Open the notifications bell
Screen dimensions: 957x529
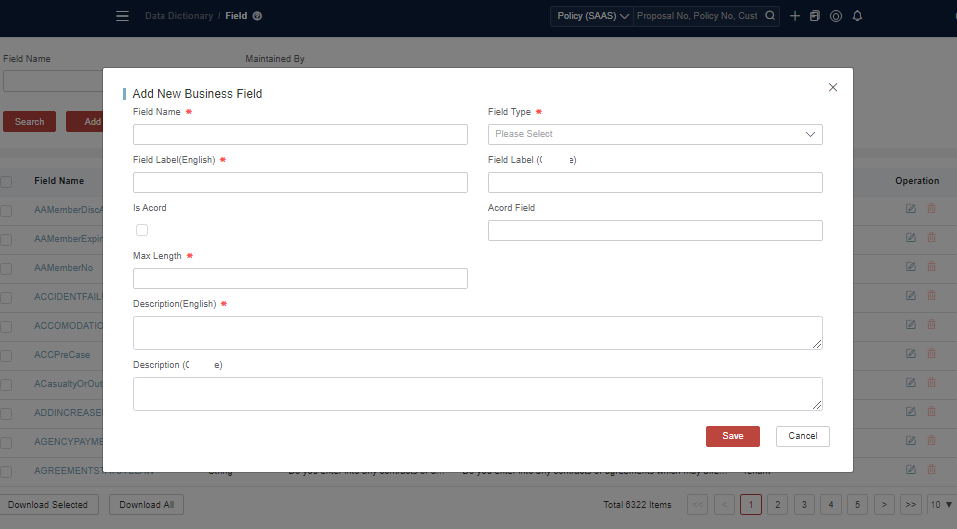[x=857, y=16]
